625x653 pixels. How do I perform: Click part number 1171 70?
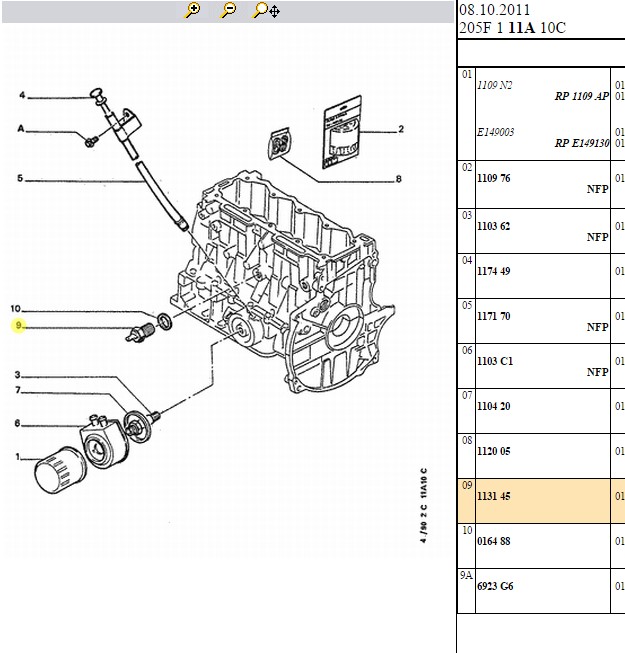[x=493, y=316]
